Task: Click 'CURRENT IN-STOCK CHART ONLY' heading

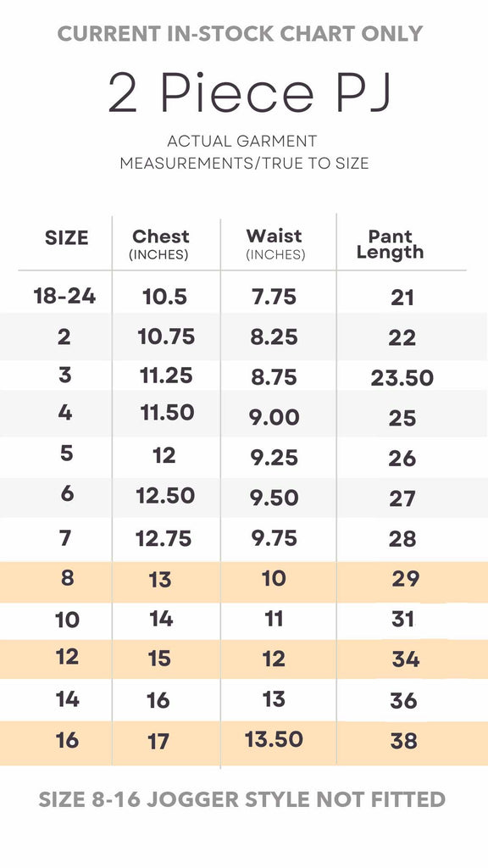Action: [x=240, y=34]
